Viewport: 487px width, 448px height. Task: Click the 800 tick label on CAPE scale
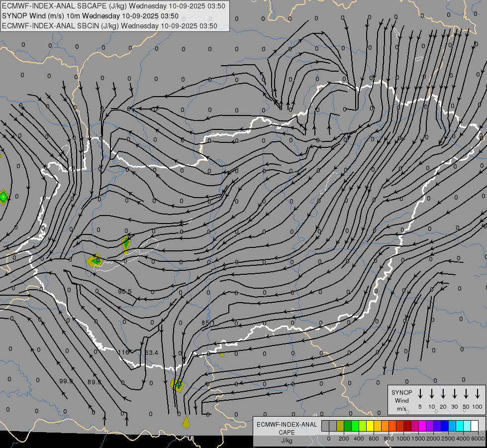(389, 439)
